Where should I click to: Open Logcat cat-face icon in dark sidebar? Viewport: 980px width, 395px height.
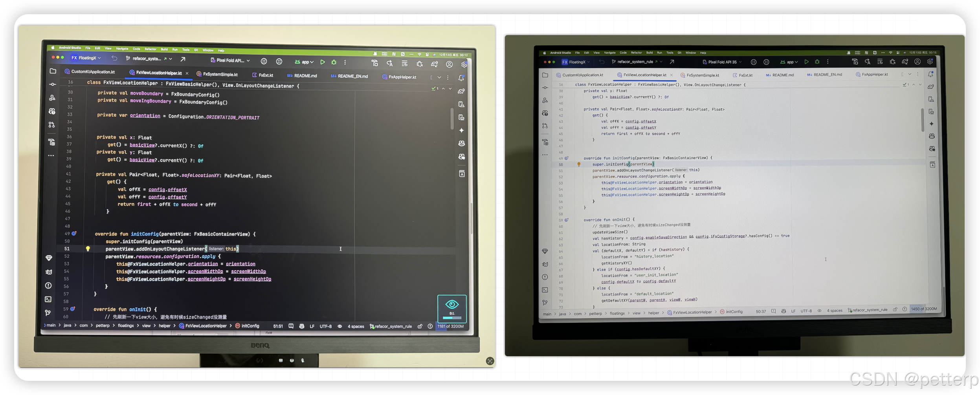(x=49, y=272)
